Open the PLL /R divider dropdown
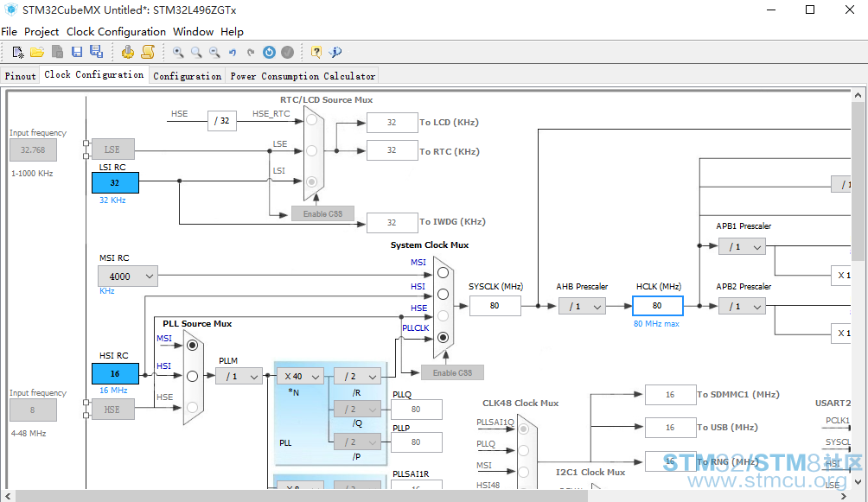Screen dimensions: 868x502 click(358, 377)
